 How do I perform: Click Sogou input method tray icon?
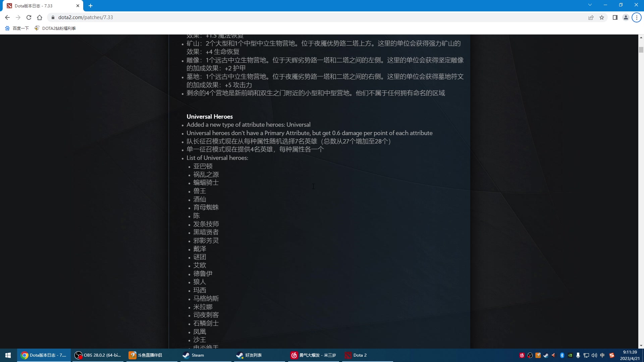[612, 355]
